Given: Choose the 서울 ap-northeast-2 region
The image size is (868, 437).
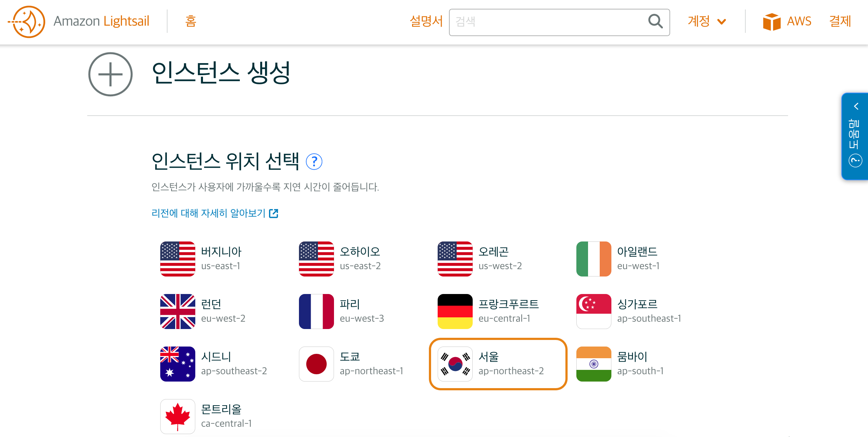Looking at the screenshot, I should [498, 364].
